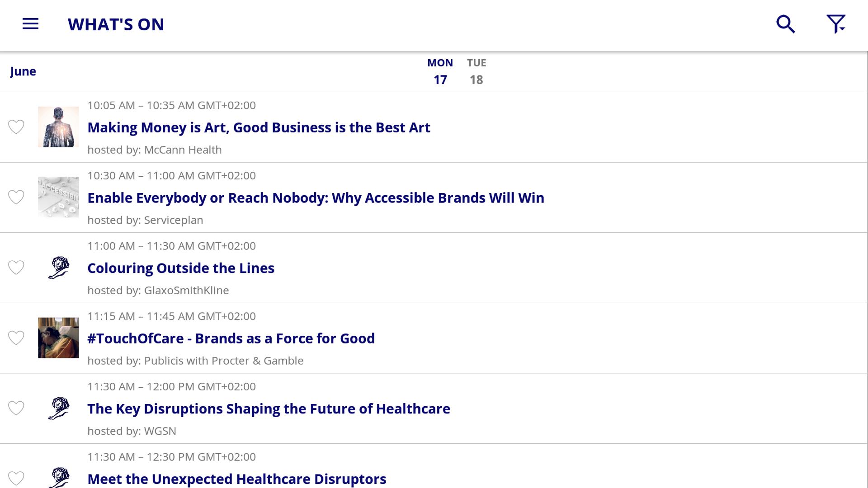Open the Accessibility session thumbnail image
The width and height of the screenshot is (868, 488).
click(58, 197)
